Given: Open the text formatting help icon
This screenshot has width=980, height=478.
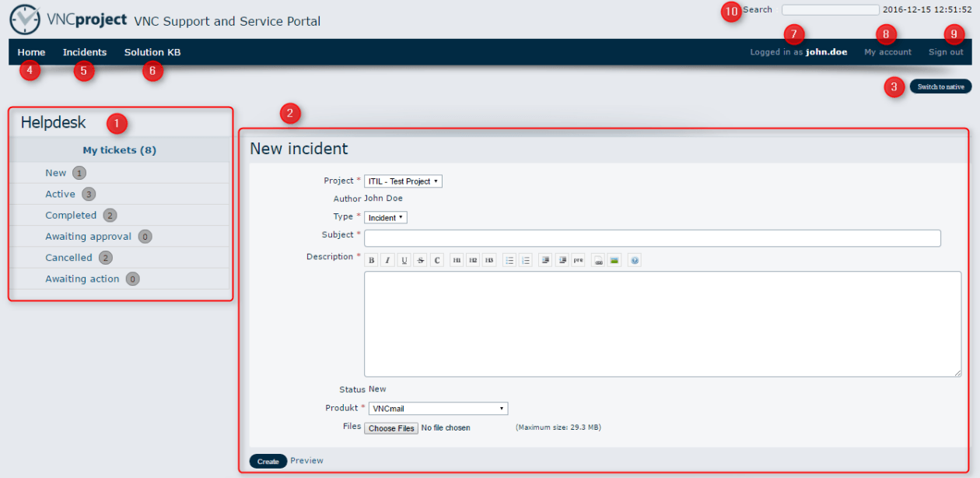Looking at the screenshot, I should pyautogui.click(x=635, y=260).
